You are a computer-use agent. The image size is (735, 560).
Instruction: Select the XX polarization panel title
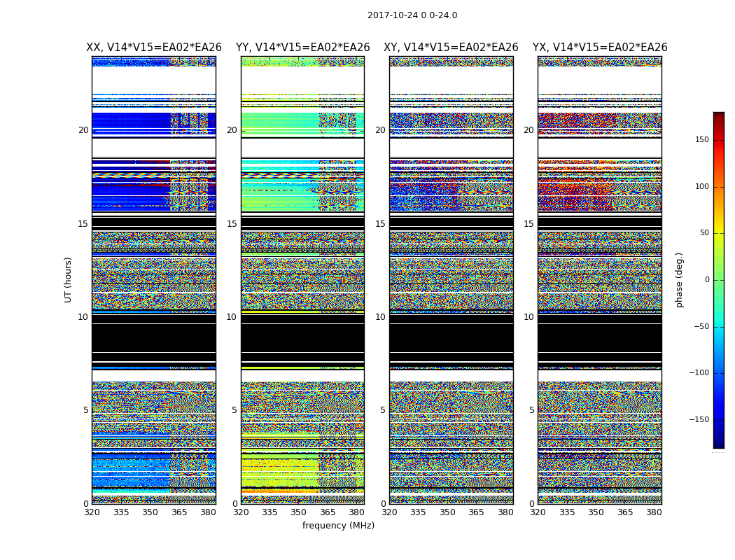[x=154, y=48]
